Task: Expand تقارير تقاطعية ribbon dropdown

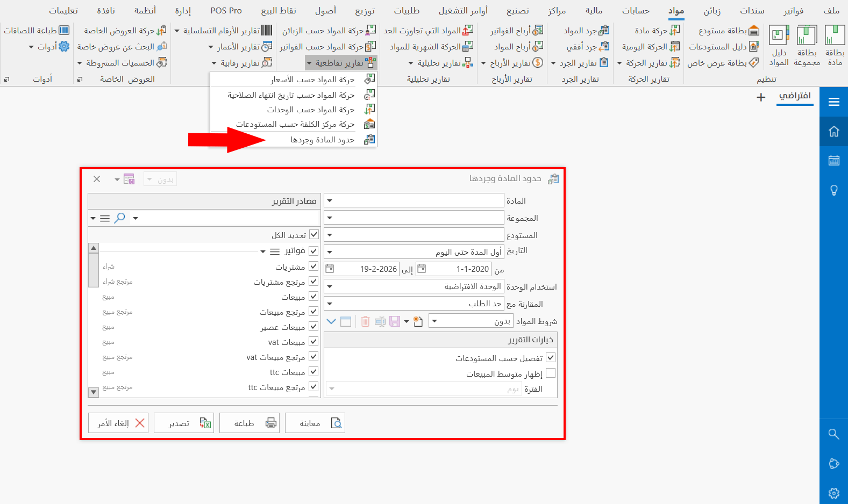Action: (341, 63)
